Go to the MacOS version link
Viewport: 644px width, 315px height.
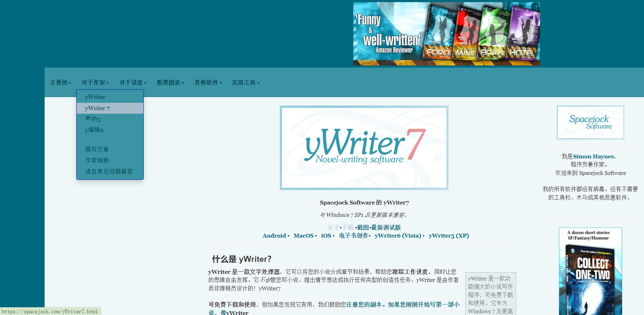pos(304,236)
